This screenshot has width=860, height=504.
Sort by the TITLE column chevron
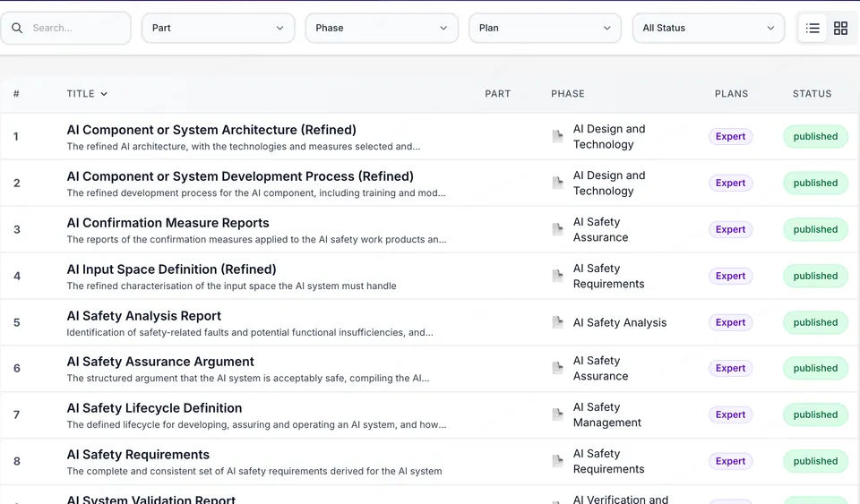coord(104,94)
